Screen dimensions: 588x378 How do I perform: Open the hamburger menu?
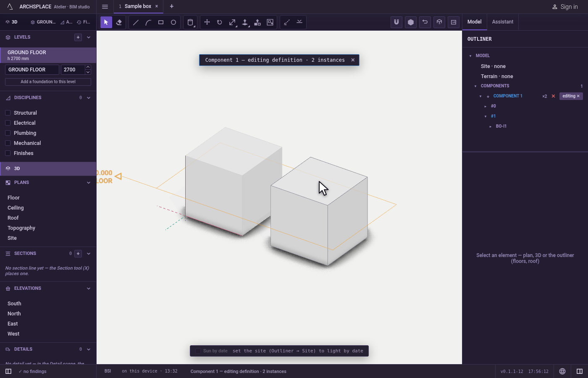tap(105, 6)
